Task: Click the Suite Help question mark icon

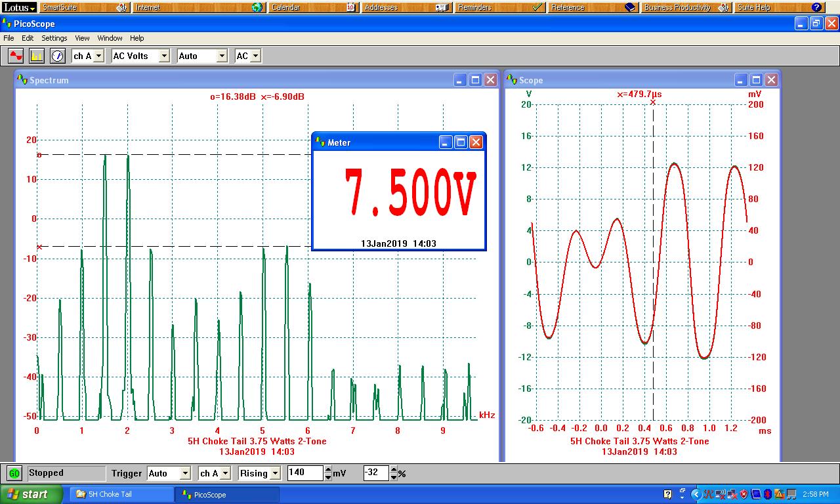Action: 817,7
